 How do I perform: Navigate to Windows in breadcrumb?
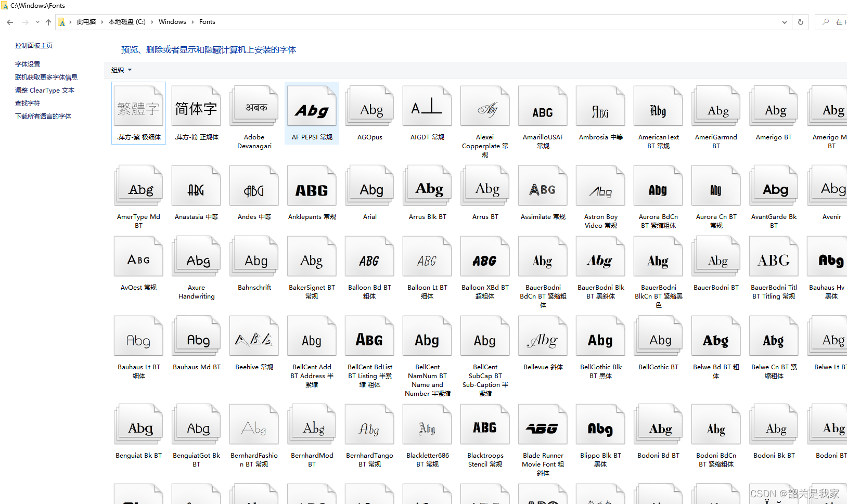172,22
